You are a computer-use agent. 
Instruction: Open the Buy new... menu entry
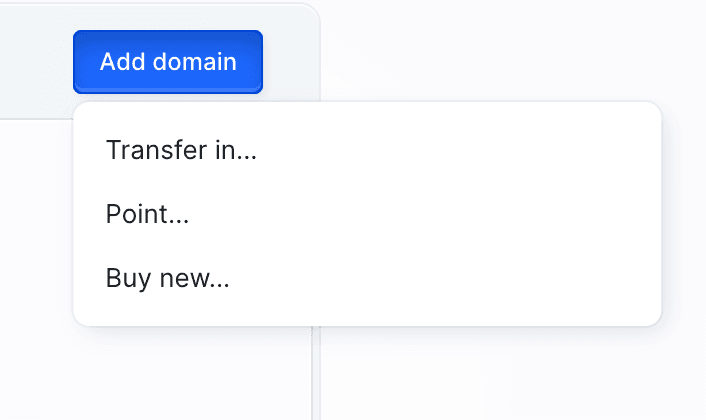click(x=168, y=278)
